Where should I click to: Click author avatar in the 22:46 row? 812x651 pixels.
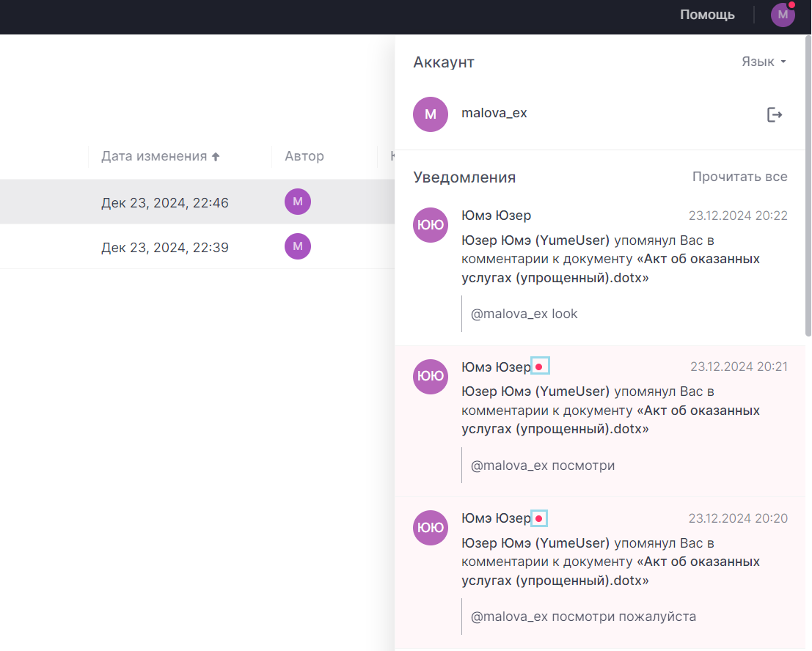tap(298, 202)
